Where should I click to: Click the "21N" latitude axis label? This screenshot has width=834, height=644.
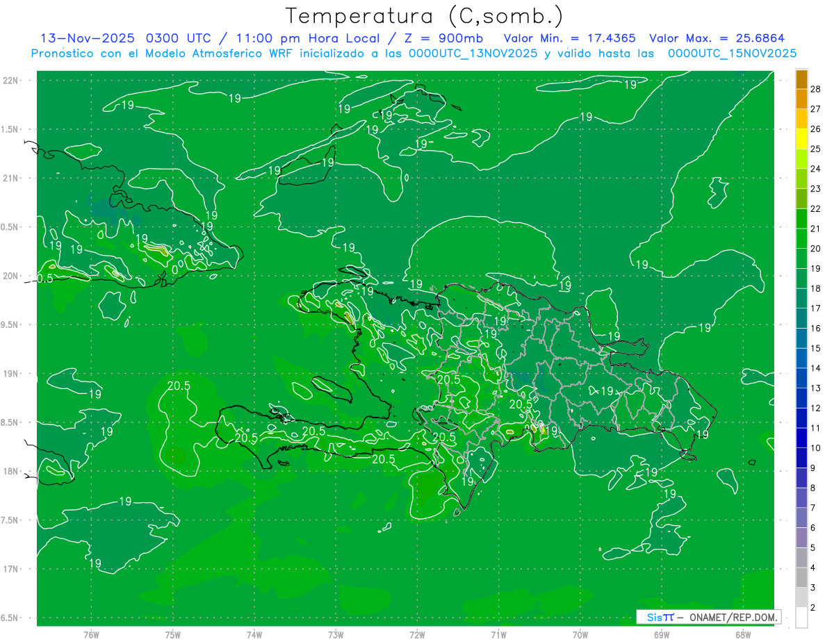pyautogui.click(x=10, y=178)
